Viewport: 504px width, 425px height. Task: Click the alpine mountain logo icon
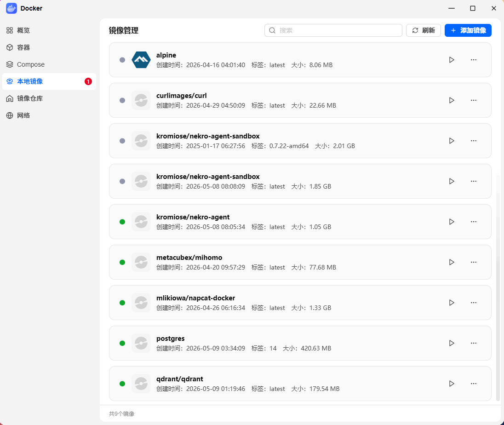(141, 60)
